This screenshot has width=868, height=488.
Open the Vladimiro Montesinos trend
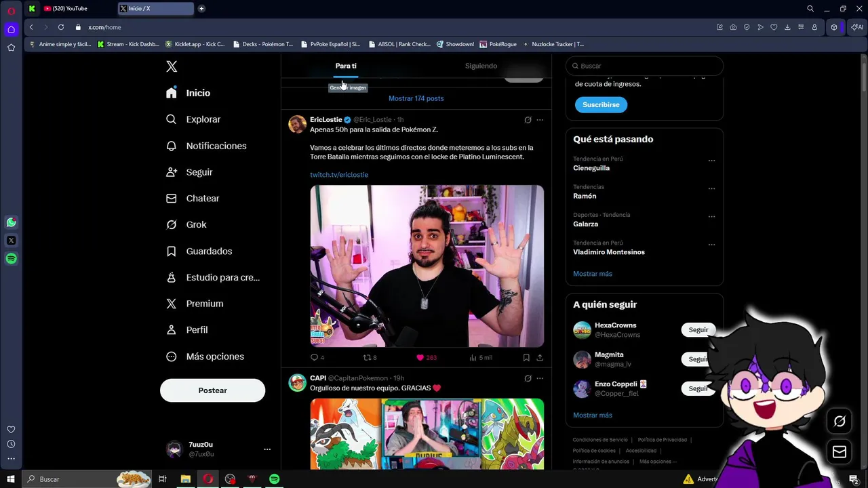(x=609, y=252)
